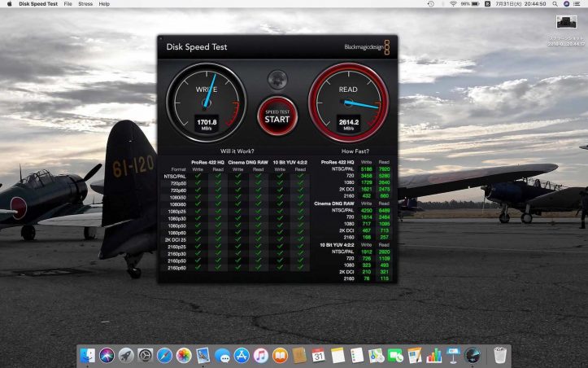Open the Trash in the Dock
The width and height of the screenshot is (588, 368).
tap(500, 355)
